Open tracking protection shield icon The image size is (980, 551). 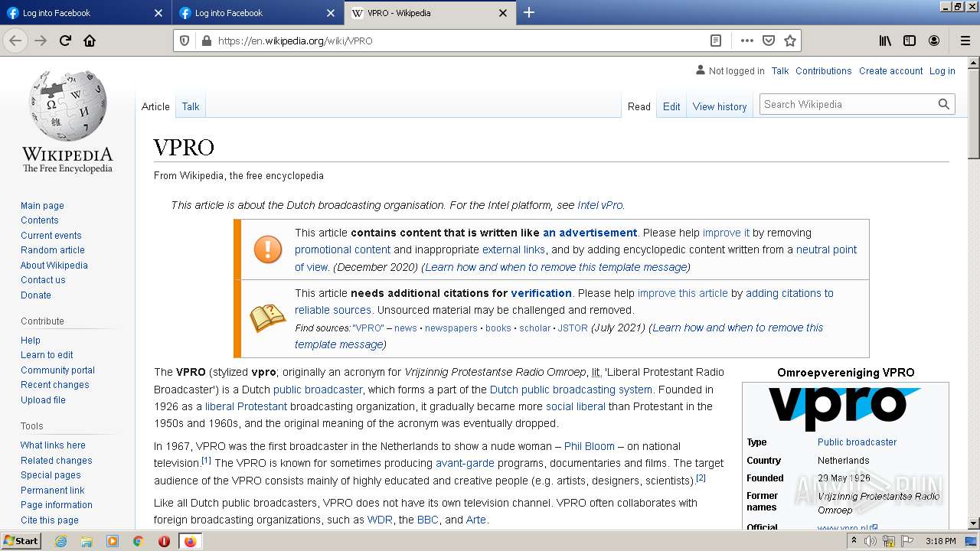[x=185, y=41]
